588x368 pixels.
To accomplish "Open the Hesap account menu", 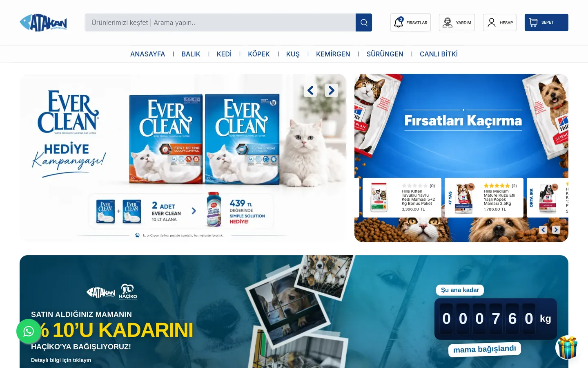I will [500, 22].
